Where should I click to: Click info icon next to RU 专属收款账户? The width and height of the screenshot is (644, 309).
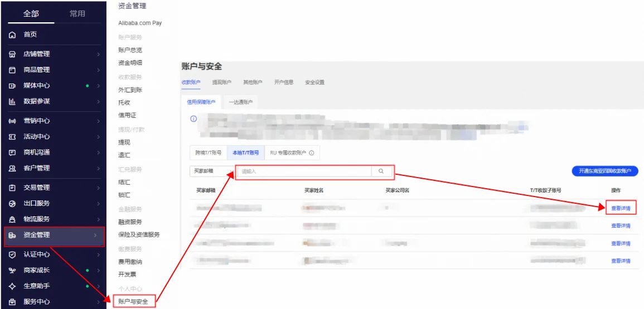[x=311, y=153]
